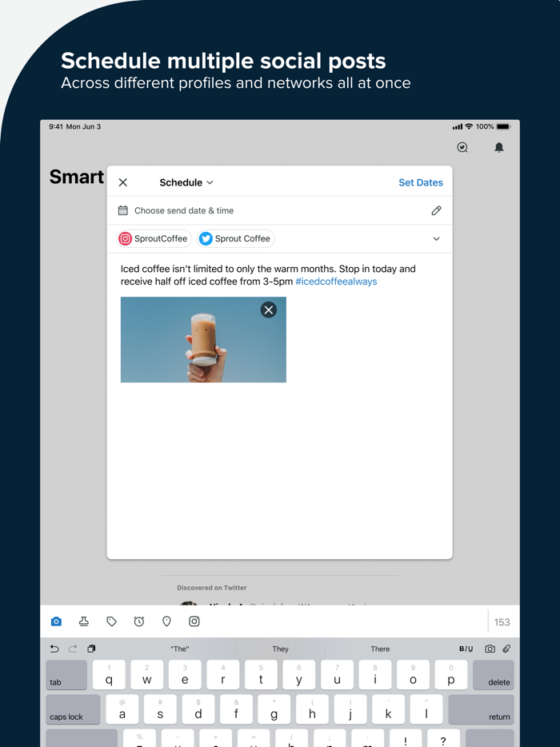Image resolution: width=560 pixels, height=747 pixels.
Task: Close the Schedule compose dialog
Action: tap(123, 182)
